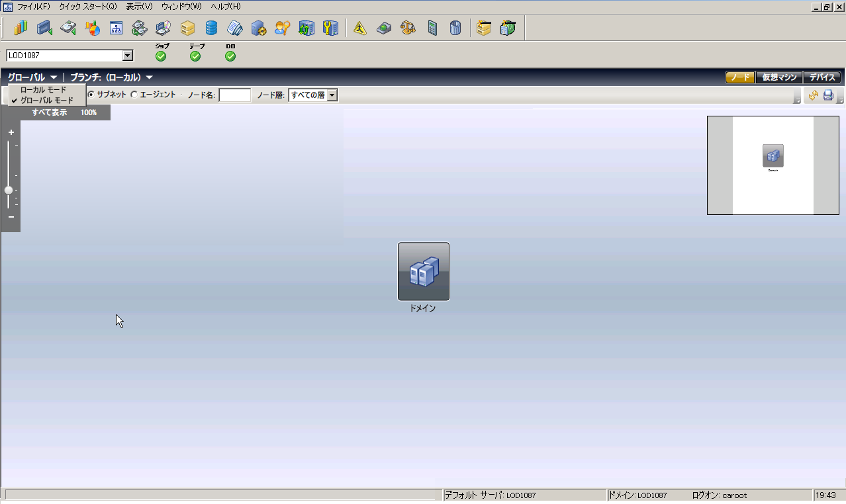This screenshot has width=846, height=504.
Task: Click the printer icon
Action: click(828, 95)
